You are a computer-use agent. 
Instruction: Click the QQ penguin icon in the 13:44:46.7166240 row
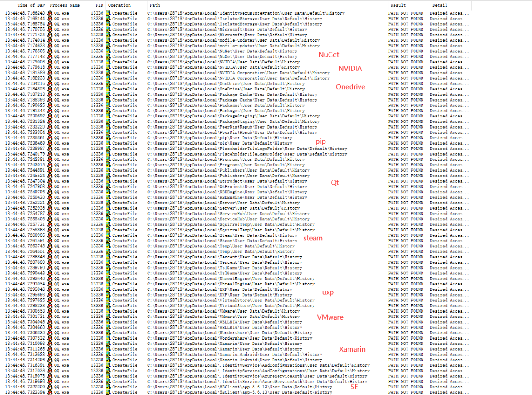[x=50, y=13]
